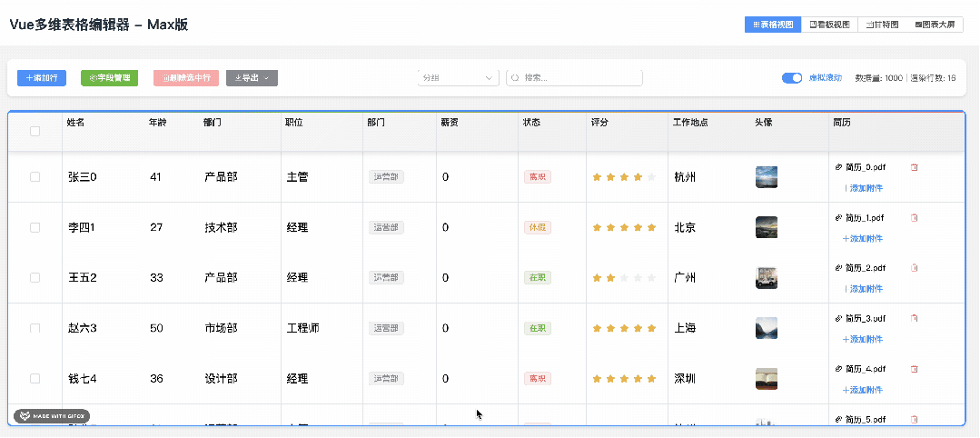The image size is (980, 438).
Task: Click the search magnifier icon
Action: tap(516, 78)
